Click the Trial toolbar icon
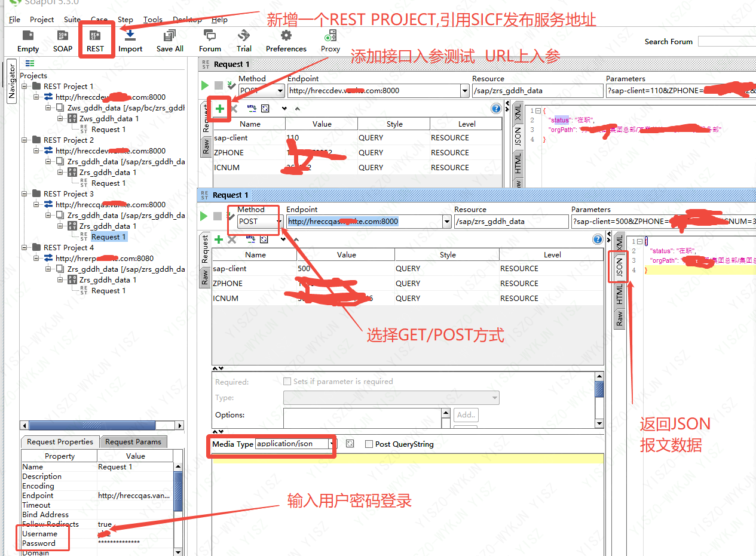Viewport: 756px width, 556px height. click(244, 42)
